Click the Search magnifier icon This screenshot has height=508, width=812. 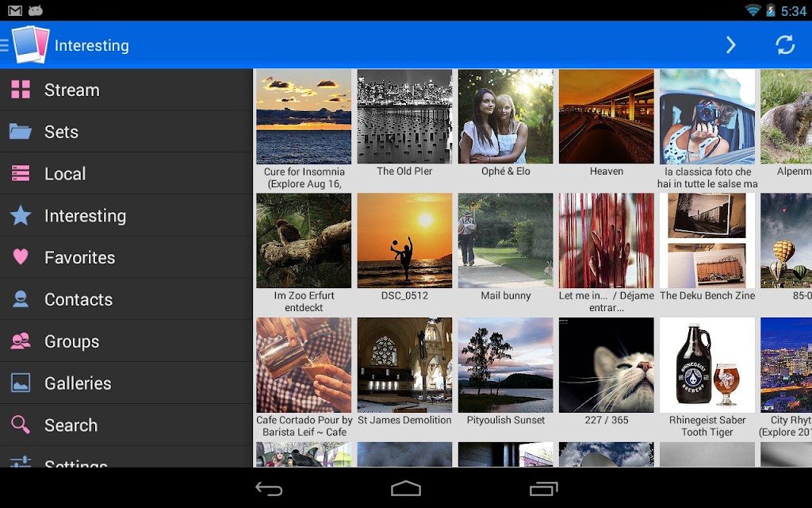point(21,425)
